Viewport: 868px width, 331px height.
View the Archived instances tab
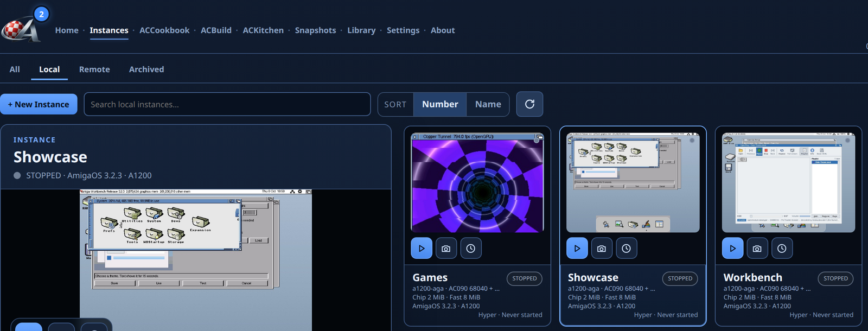point(146,69)
